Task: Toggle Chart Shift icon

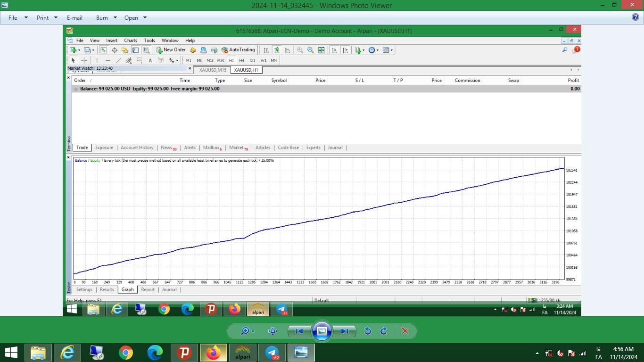Action: click(x=345, y=50)
